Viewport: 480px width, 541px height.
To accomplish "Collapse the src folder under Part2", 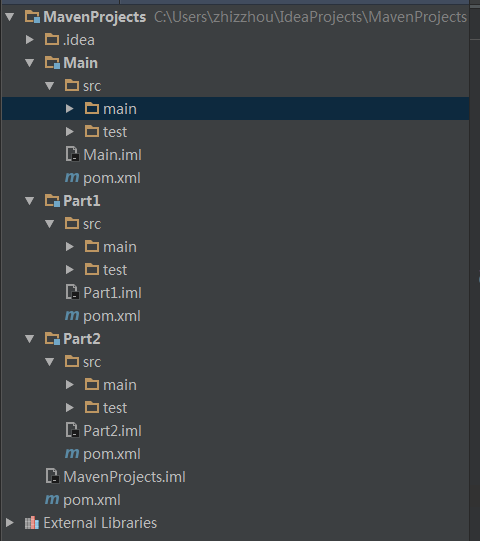I will tap(50, 362).
